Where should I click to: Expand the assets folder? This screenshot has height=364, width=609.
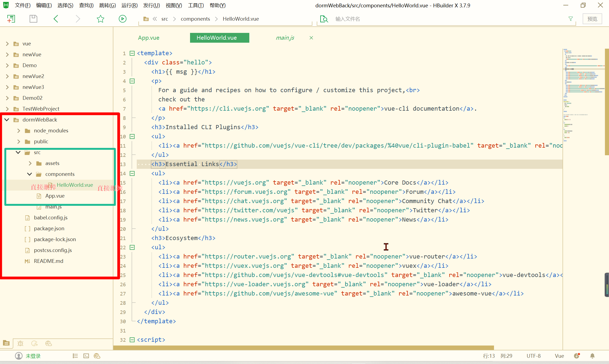(x=30, y=163)
